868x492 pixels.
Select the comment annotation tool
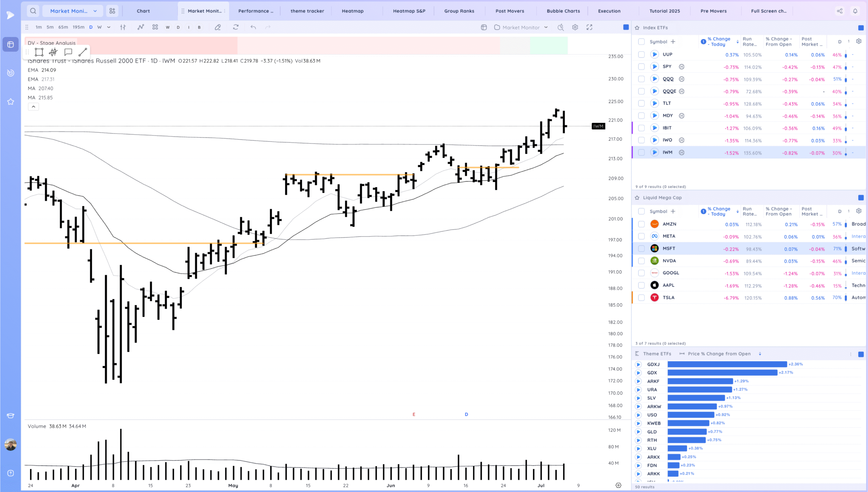[68, 52]
